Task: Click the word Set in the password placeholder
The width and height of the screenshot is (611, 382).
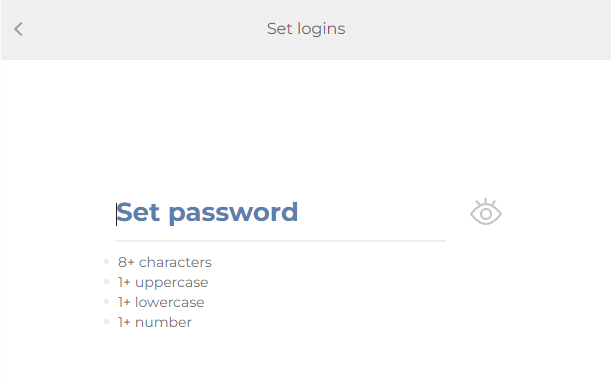Action: [x=138, y=212]
